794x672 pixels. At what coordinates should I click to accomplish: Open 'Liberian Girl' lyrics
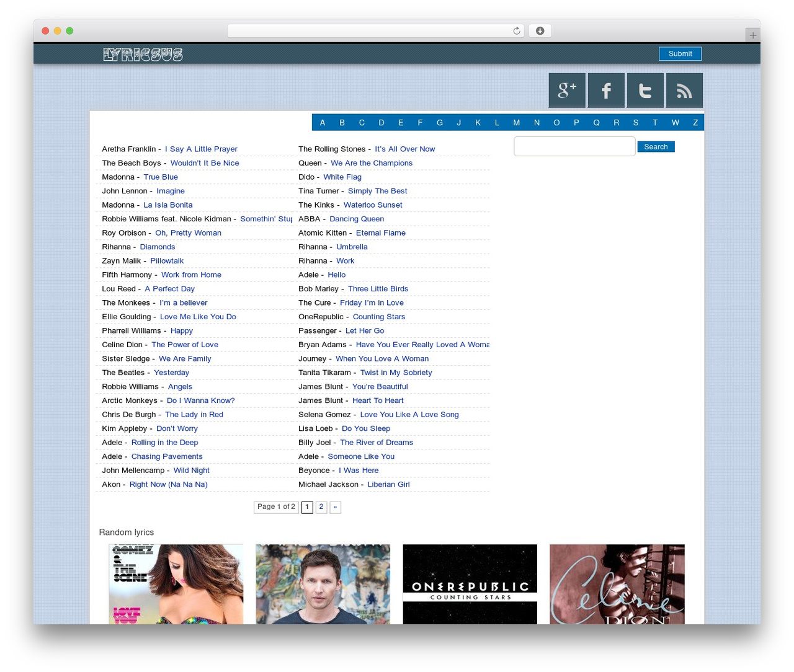pos(388,485)
